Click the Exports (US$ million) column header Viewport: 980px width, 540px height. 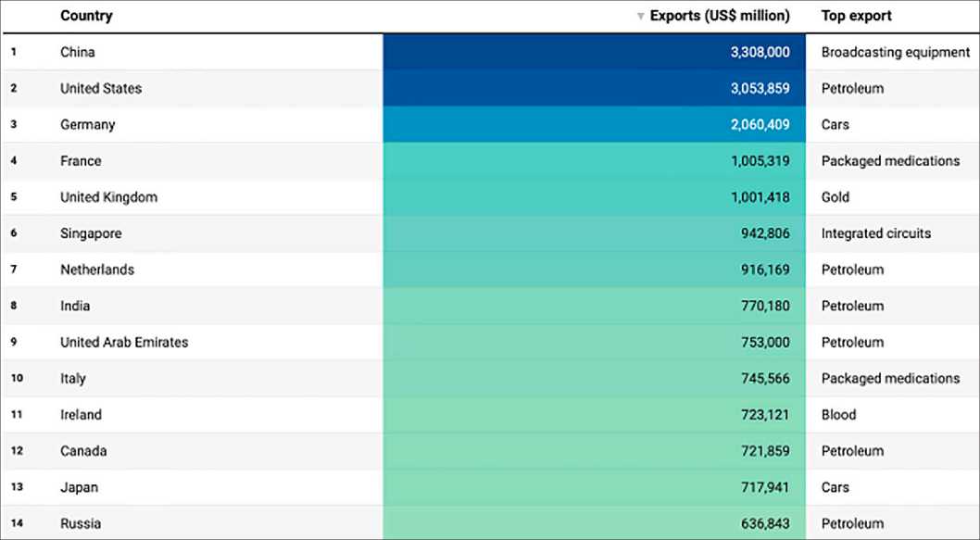(720, 16)
